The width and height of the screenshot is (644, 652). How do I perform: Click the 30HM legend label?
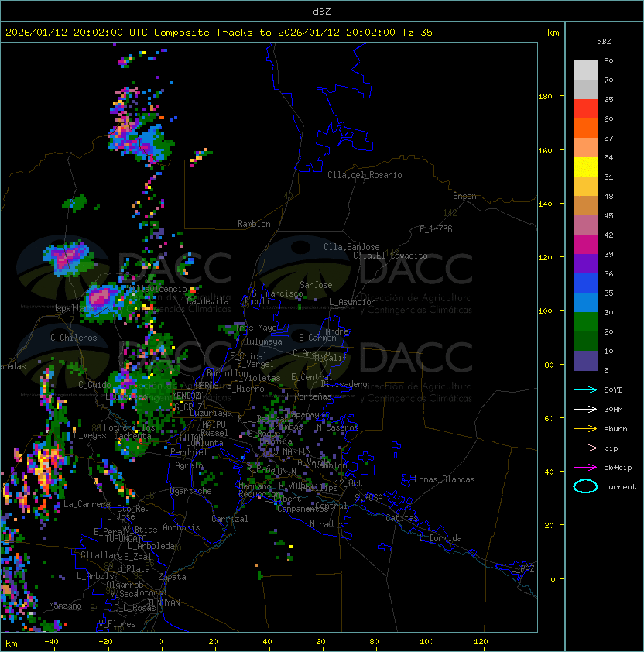pos(613,409)
